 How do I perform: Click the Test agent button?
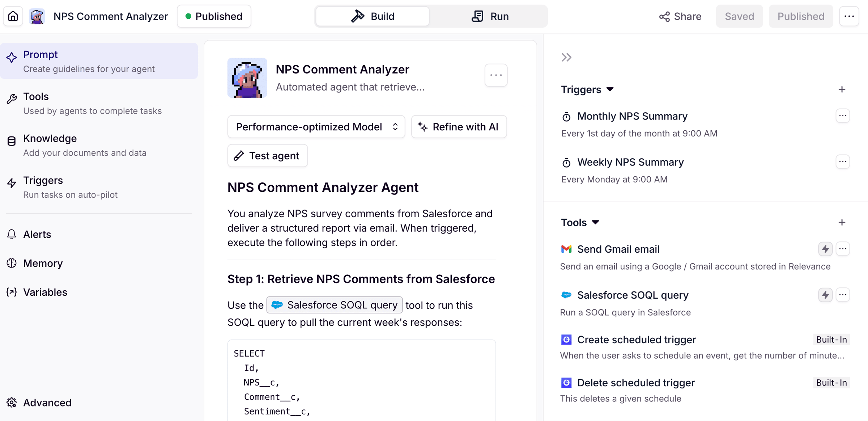click(x=267, y=156)
